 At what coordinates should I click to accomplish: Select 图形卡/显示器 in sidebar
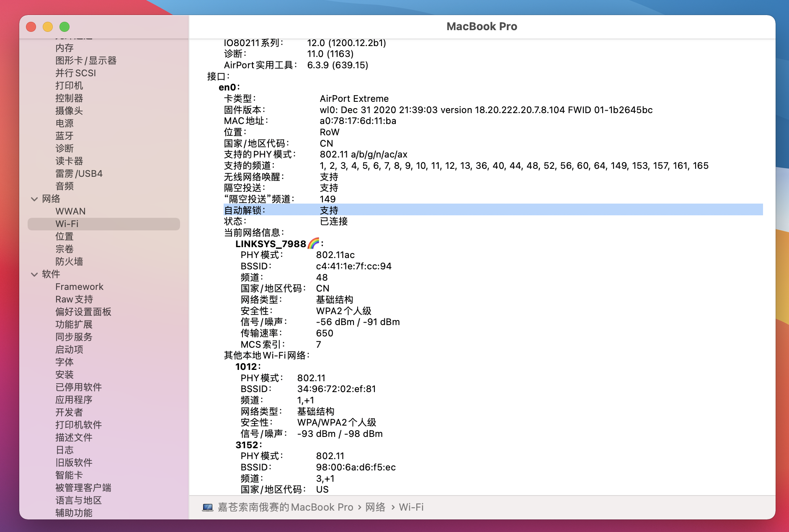click(x=86, y=60)
